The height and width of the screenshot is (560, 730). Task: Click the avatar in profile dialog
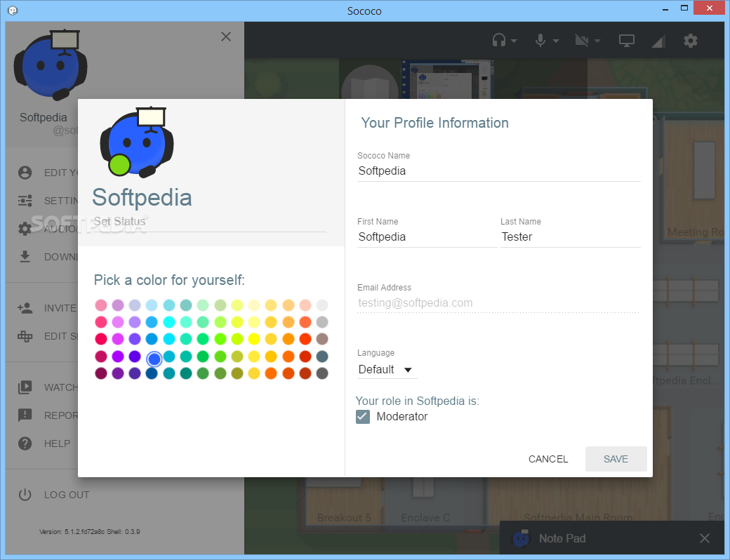pyautogui.click(x=137, y=142)
